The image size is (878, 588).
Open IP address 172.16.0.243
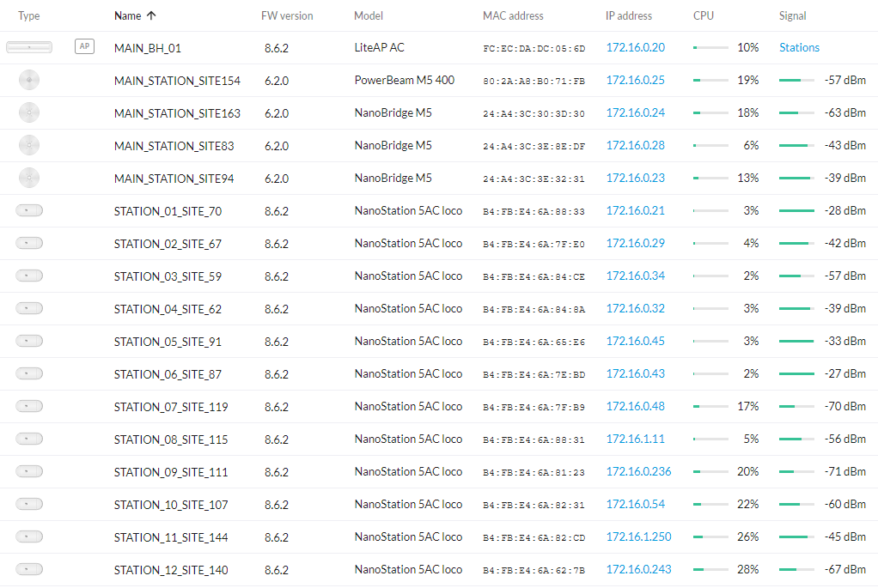(x=639, y=569)
